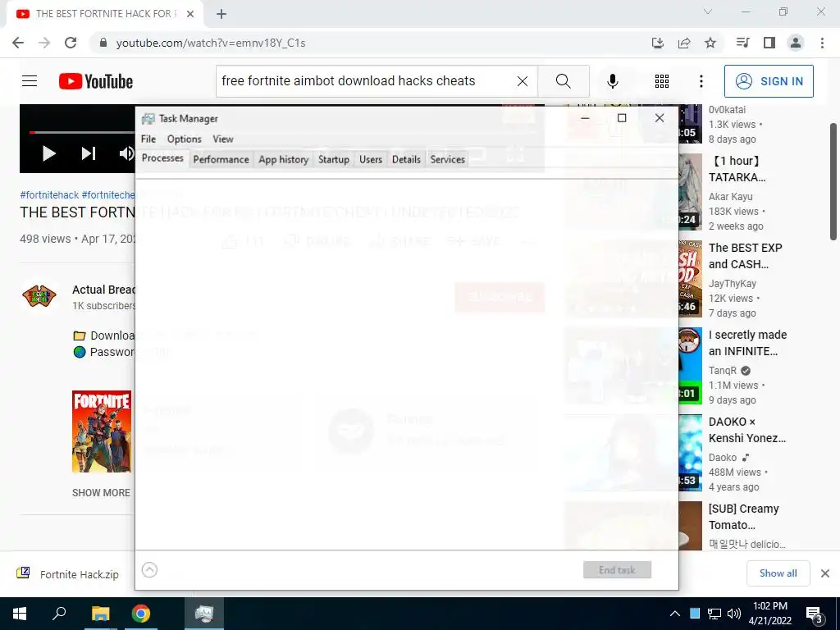Open the volume tray icon
The height and width of the screenshot is (630, 840).
tap(733, 614)
